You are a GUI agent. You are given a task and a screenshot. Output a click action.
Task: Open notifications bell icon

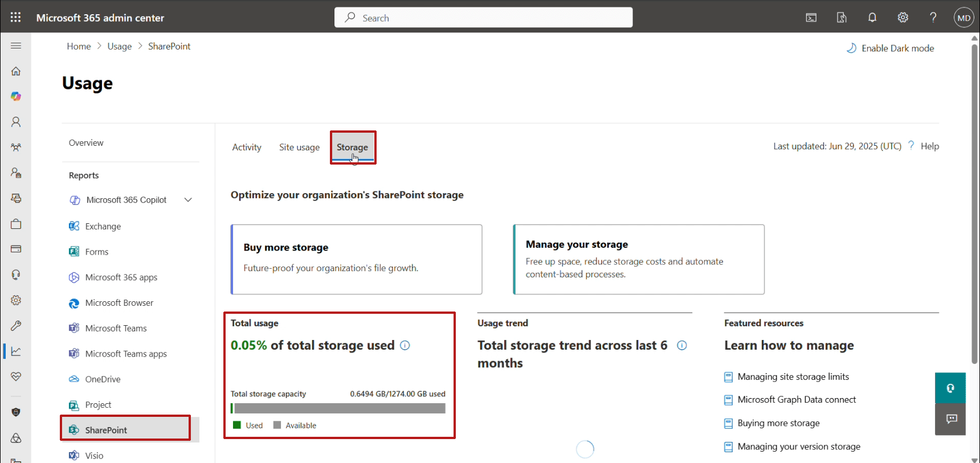tap(872, 18)
